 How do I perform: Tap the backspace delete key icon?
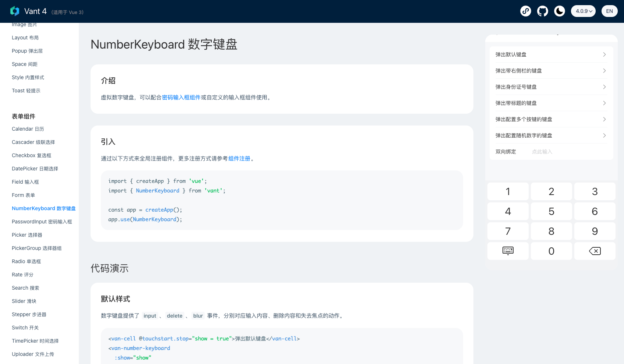[595, 251]
